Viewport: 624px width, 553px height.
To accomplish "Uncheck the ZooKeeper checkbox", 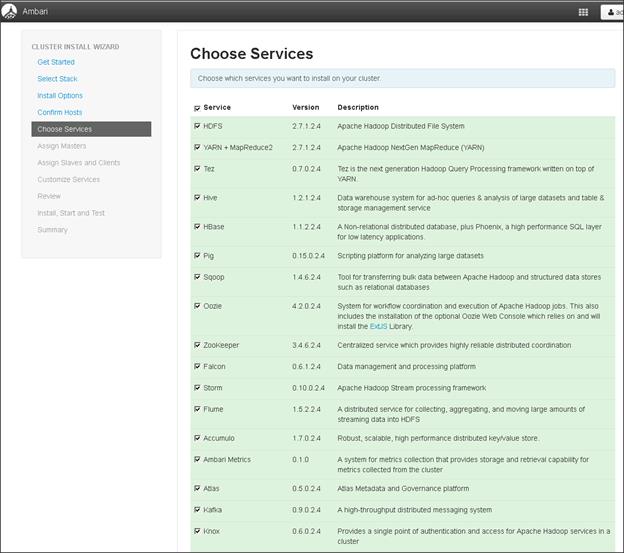I will [x=197, y=345].
